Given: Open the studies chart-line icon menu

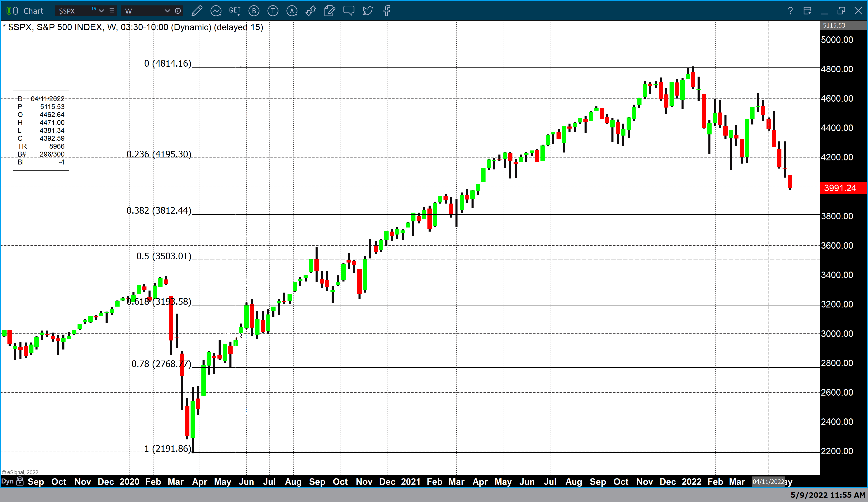Looking at the screenshot, I should click(216, 11).
